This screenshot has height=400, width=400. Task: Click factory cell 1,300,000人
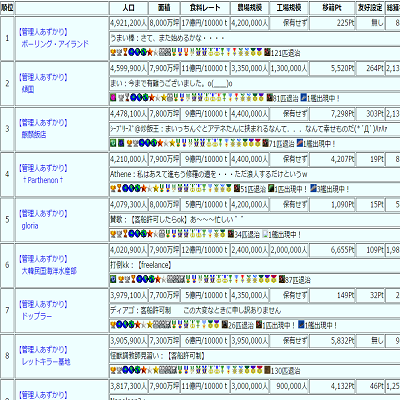point(289,68)
